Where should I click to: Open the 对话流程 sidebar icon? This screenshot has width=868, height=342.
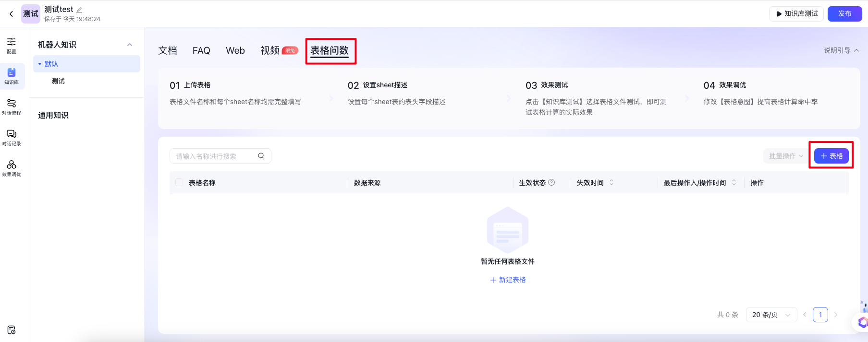pos(12,106)
